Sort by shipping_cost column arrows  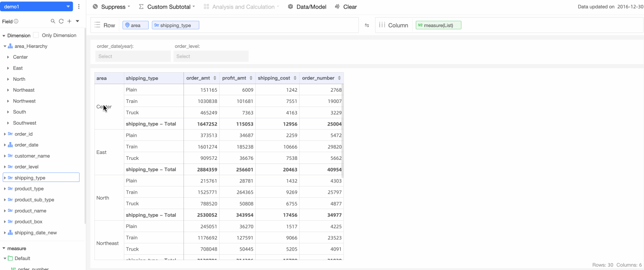coord(295,78)
